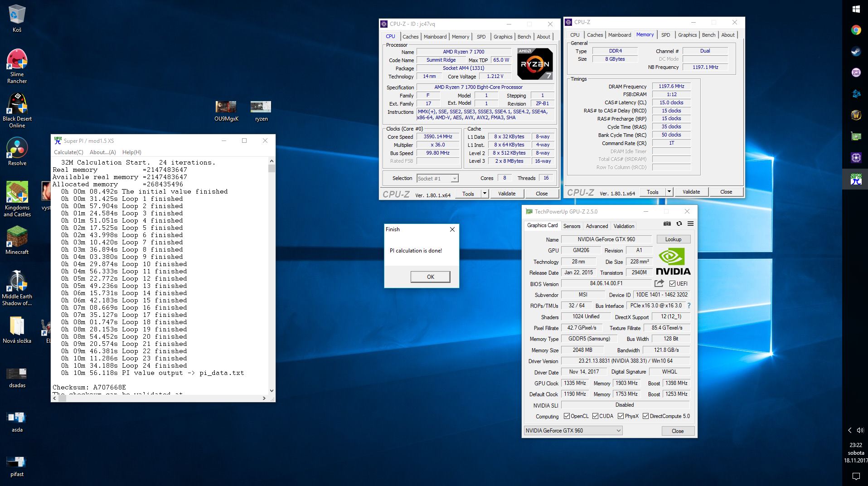Open the Koš recycle bin icon
The width and height of the screenshot is (868, 486).
click(17, 19)
